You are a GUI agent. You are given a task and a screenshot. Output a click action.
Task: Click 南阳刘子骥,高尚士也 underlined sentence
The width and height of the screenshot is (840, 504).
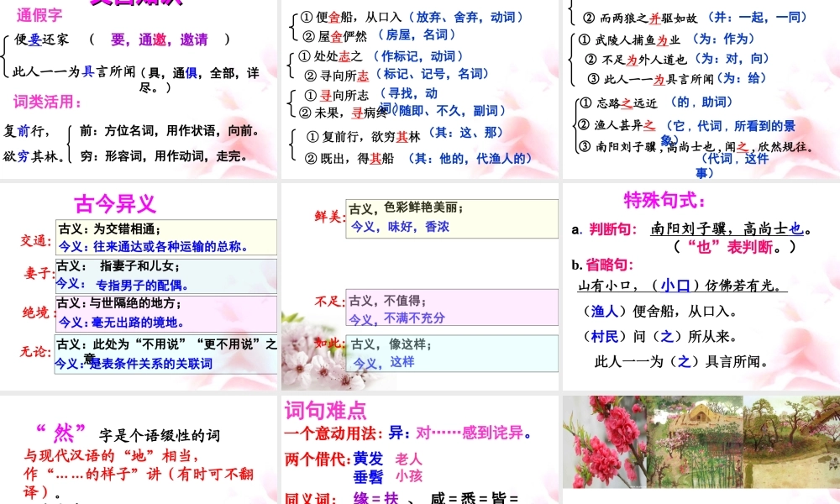(x=727, y=228)
